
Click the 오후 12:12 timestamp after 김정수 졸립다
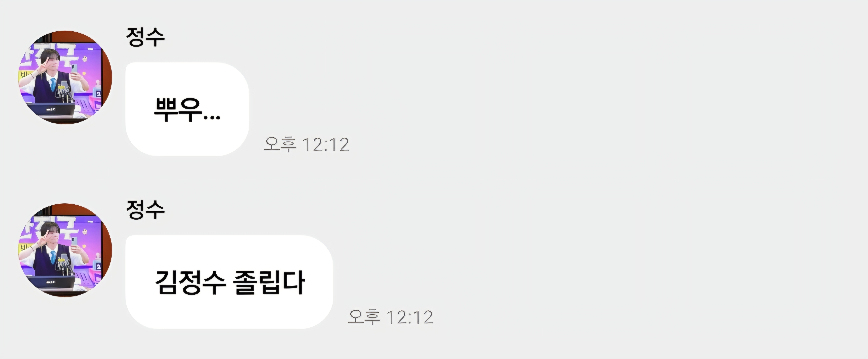point(390,317)
